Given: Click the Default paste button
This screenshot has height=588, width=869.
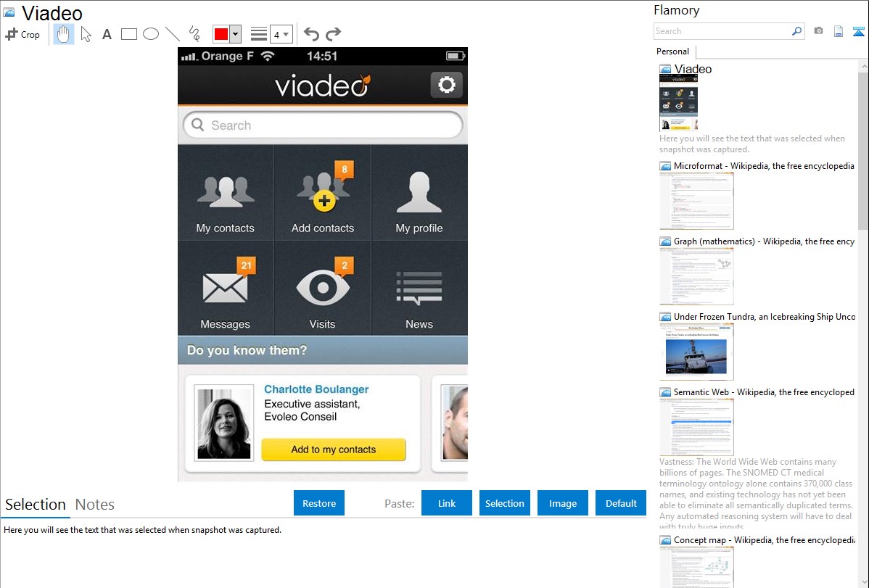Looking at the screenshot, I should click(x=621, y=503).
